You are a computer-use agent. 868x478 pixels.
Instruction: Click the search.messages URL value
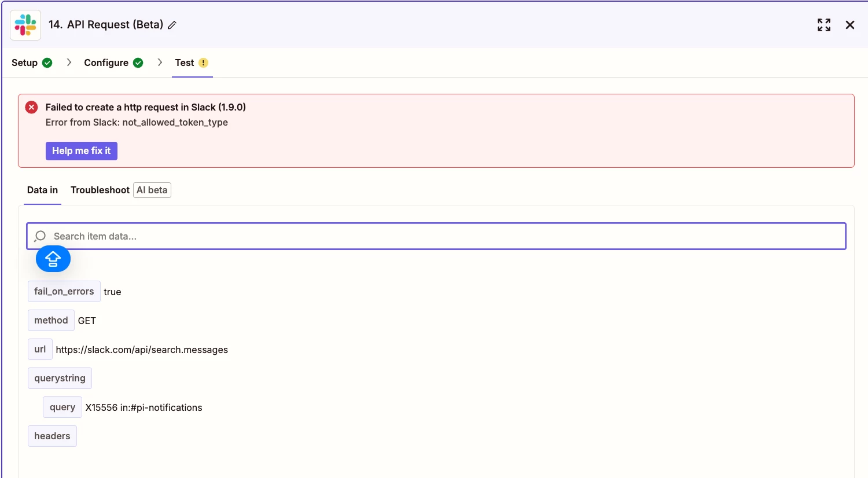point(142,350)
